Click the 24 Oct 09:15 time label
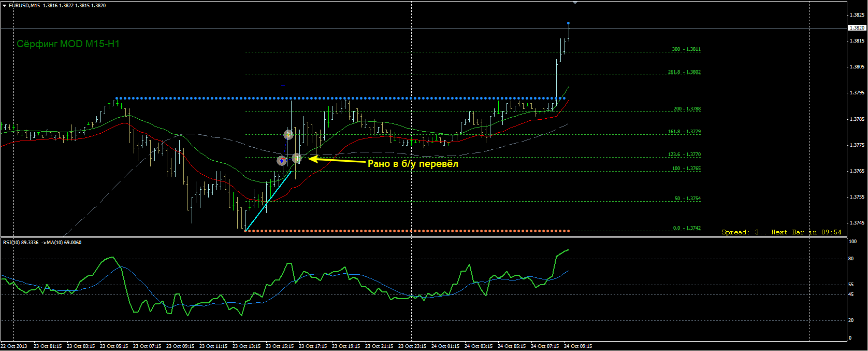Viewport: 868px width, 351px height. click(578, 346)
